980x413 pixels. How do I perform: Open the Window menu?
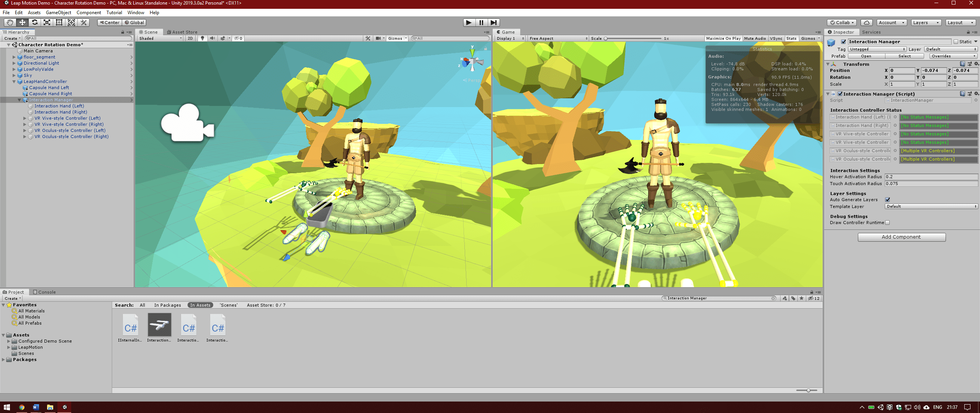pyautogui.click(x=136, y=13)
